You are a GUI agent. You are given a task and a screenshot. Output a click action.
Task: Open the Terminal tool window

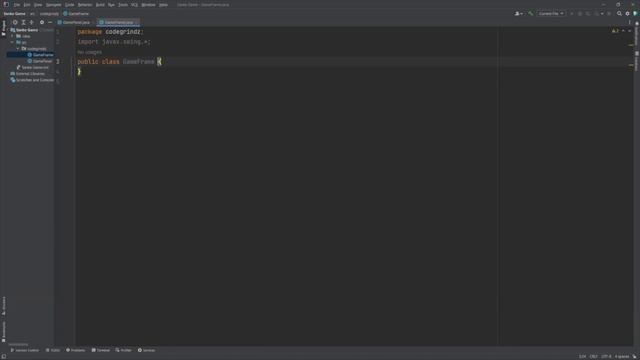(x=101, y=350)
